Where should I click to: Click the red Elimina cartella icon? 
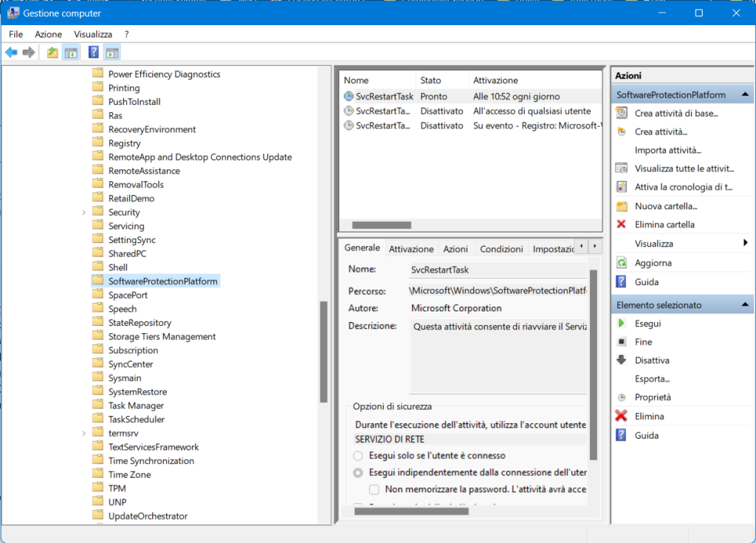pos(621,225)
